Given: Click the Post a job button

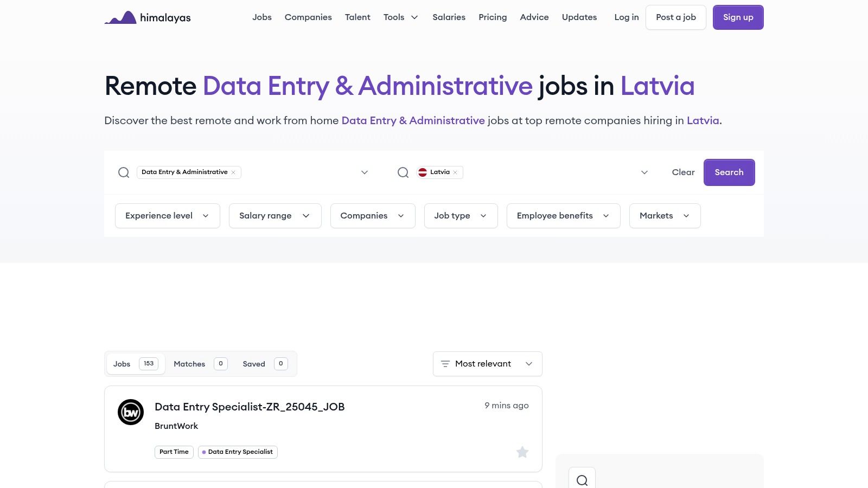Looking at the screenshot, I should pyautogui.click(x=676, y=17).
